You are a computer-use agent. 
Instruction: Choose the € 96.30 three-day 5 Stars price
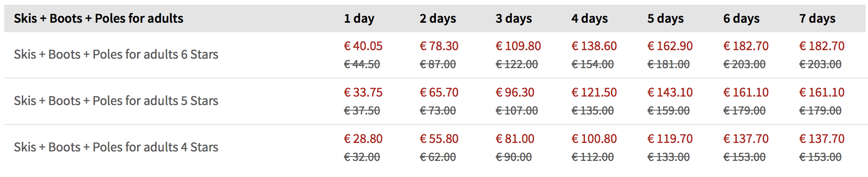(515, 92)
